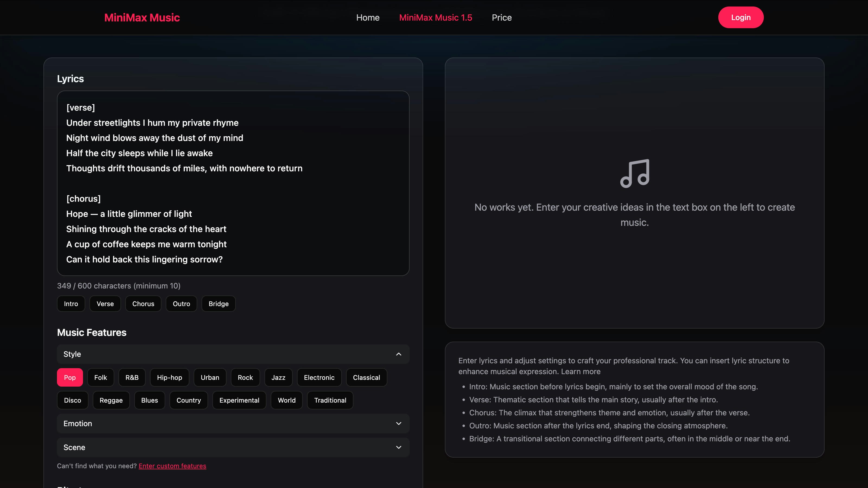Insert a Bridge tag
Screen dimensions: 868x488
coord(218,303)
